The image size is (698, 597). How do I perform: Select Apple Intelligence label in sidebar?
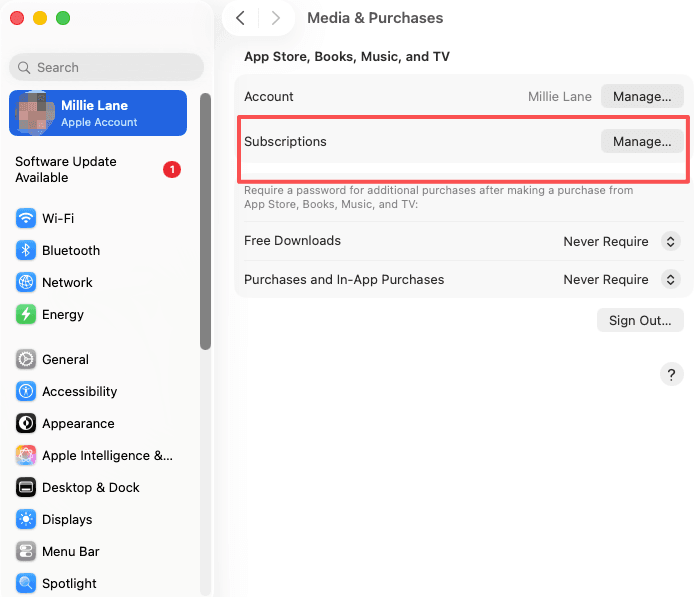tap(107, 456)
